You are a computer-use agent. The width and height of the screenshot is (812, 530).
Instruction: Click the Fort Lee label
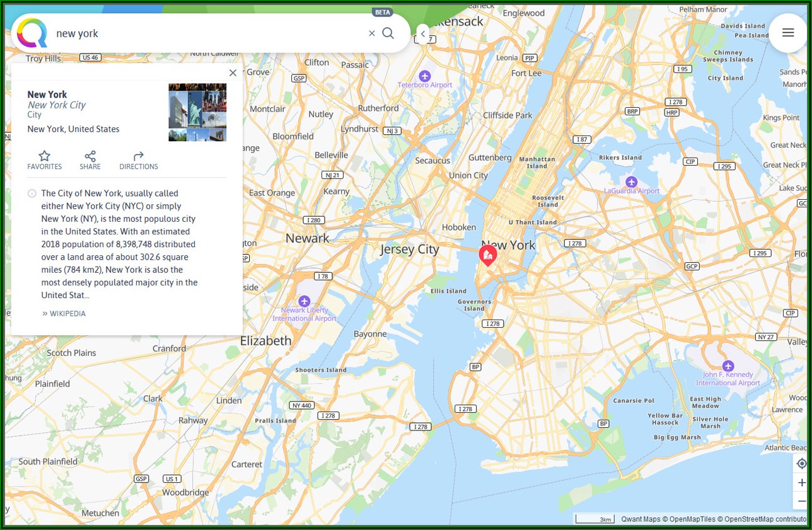click(x=526, y=73)
